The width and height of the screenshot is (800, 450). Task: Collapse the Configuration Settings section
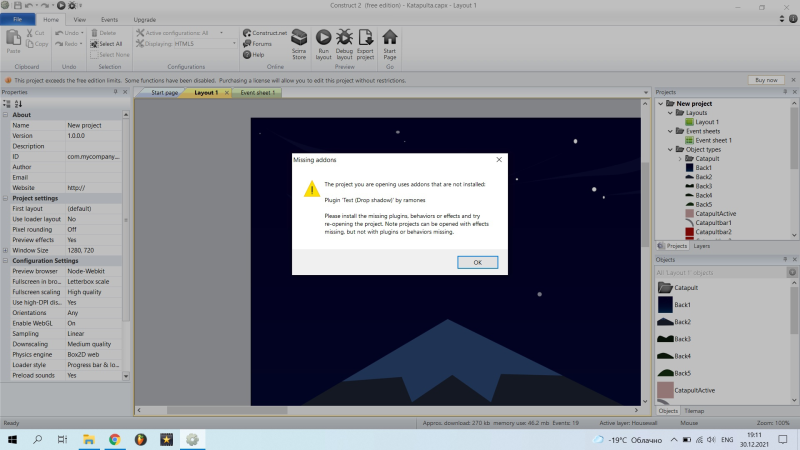(6, 261)
